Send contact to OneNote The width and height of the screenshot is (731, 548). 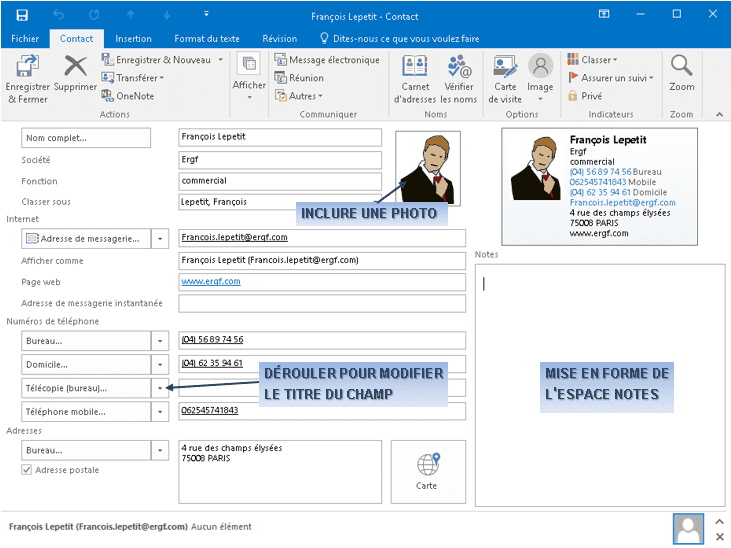128,96
